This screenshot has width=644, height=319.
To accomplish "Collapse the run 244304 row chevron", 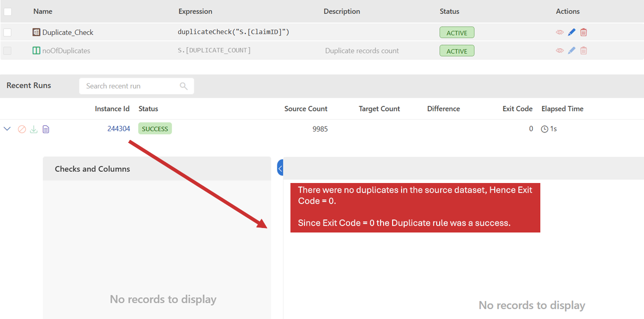I will [x=7, y=129].
